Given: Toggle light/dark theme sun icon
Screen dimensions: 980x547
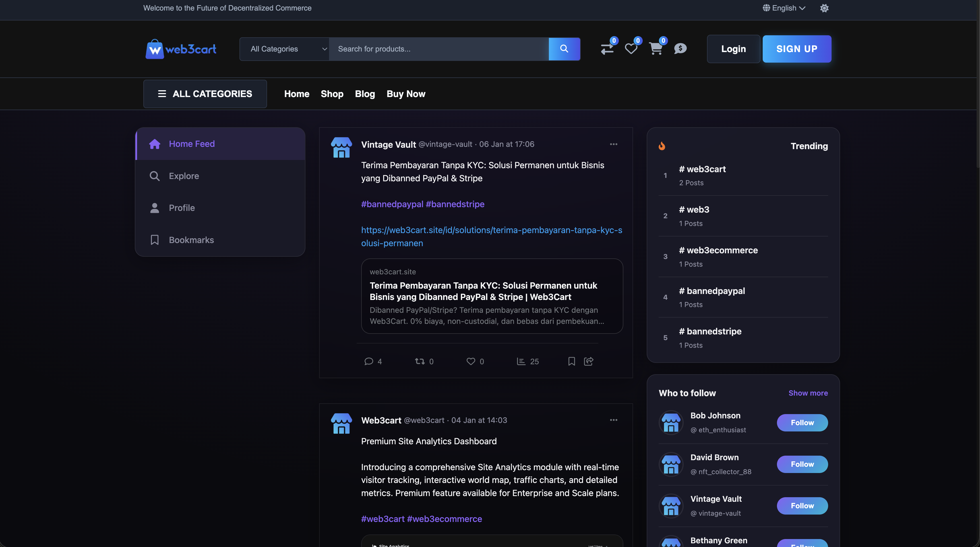Looking at the screenshot, I should pos(824,8).
